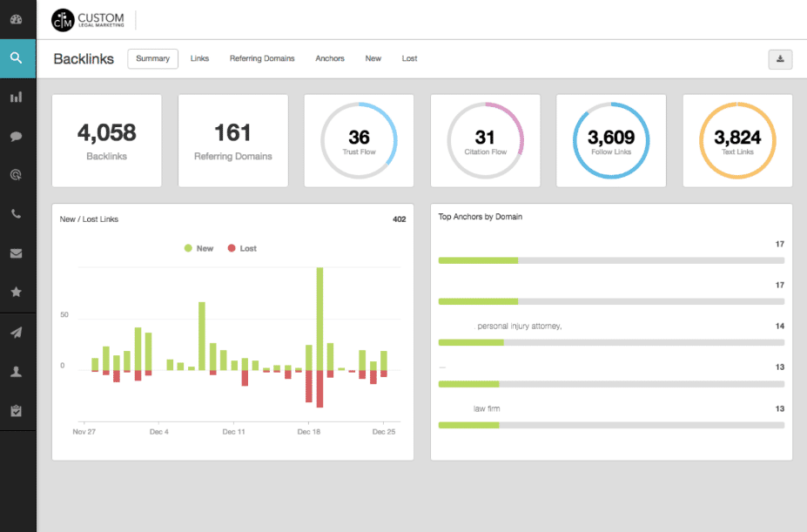This screenshot has height=532, width=807.
Task: Open the phone calls icon in sidebar
Action: 17,213
